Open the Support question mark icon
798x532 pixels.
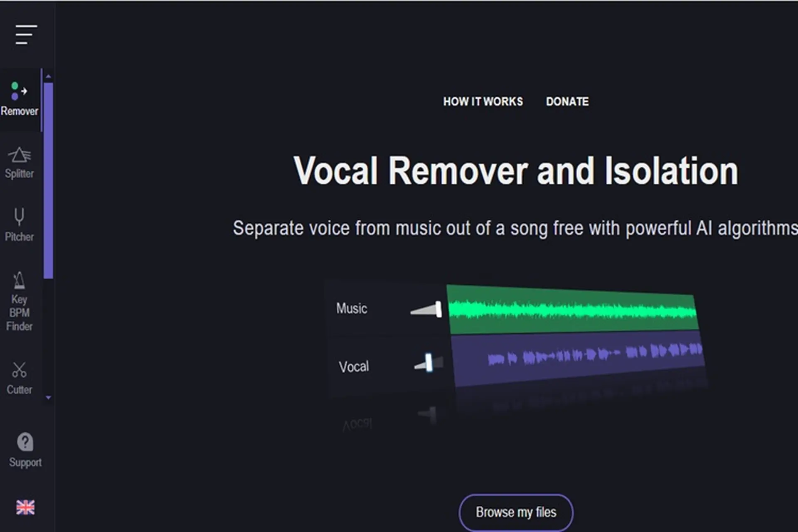click(25, 442)
